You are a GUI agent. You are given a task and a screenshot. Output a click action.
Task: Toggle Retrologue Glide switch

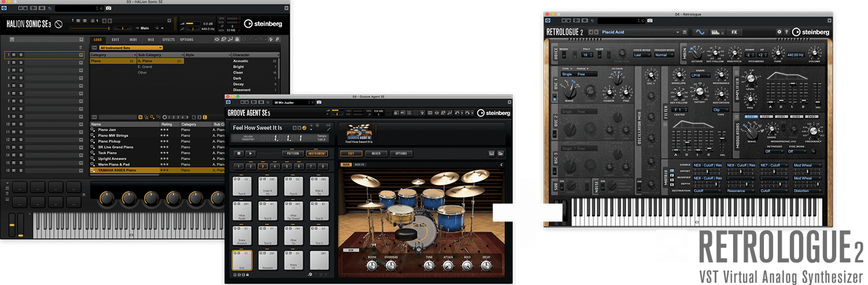[599, 55]
